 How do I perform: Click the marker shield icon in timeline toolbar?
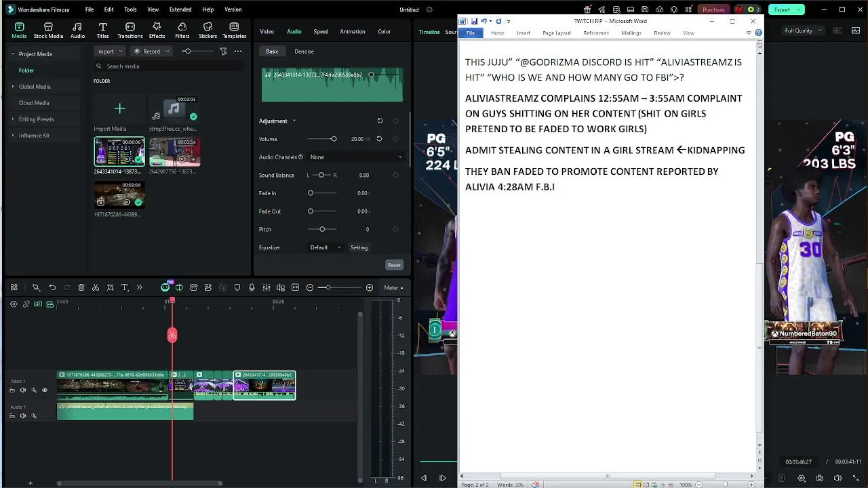click(x=237, y=287)
